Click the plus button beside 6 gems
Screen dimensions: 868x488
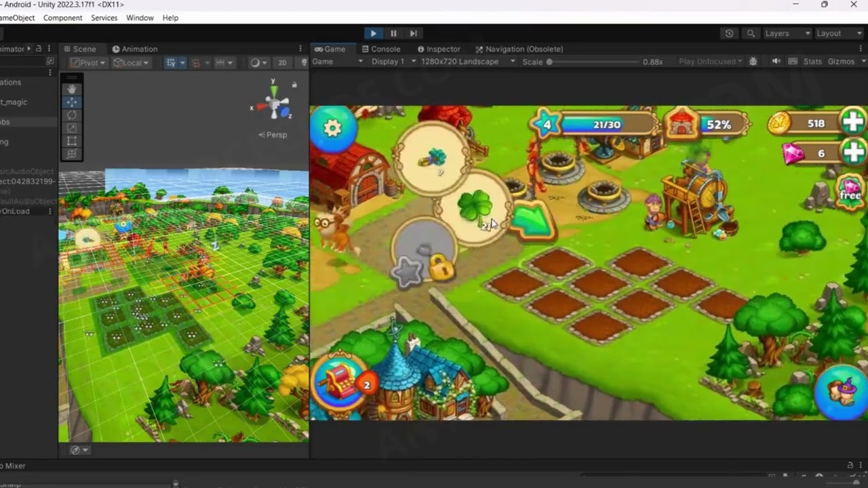852,152
